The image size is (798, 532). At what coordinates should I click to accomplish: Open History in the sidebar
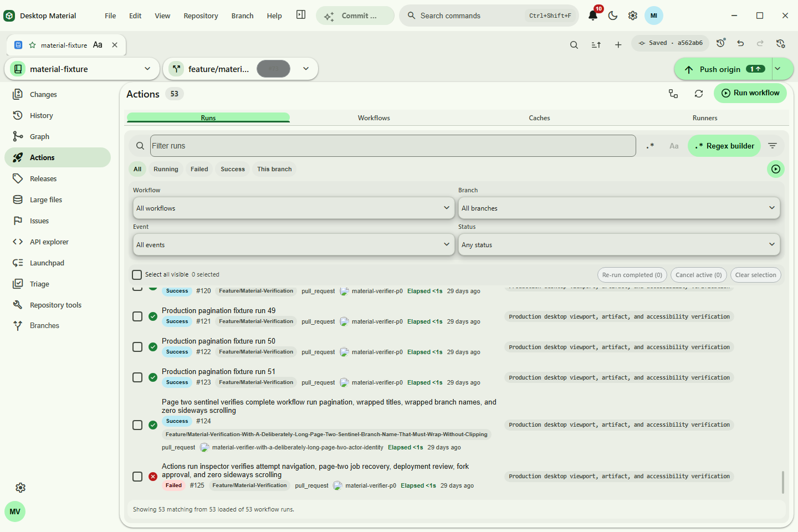click(x=58, y=115)
